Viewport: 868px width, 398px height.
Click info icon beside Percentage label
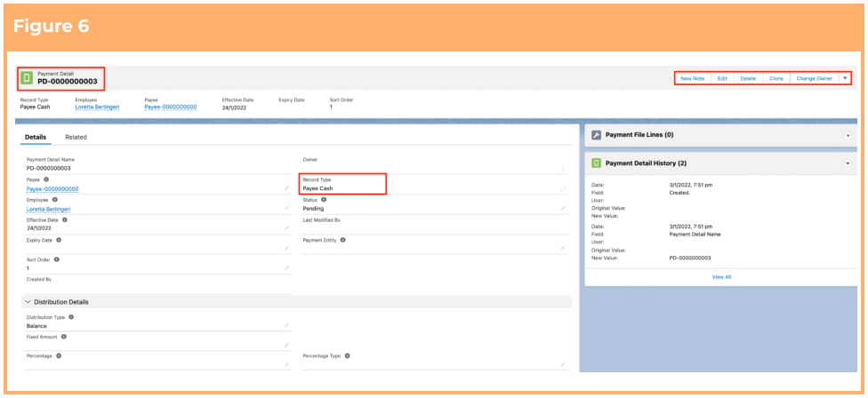59,356
